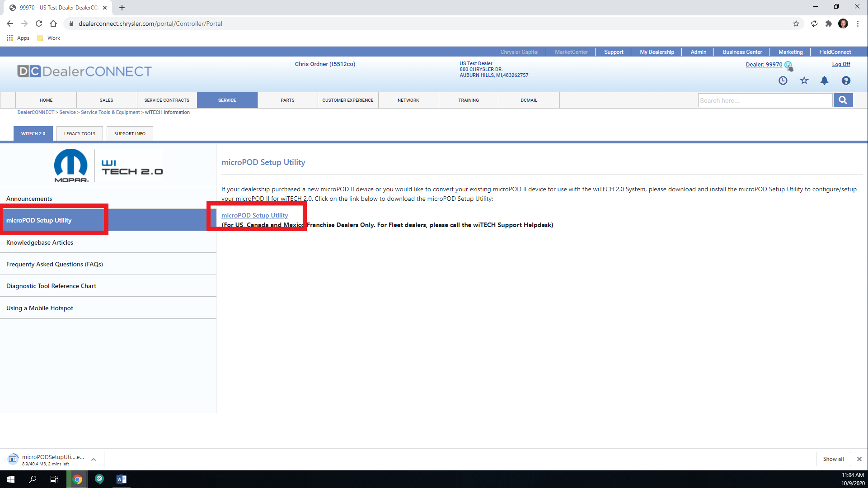Download via microPOD Setup Utility link
This screenshot has width=868, height=488.
coord(254,215)
